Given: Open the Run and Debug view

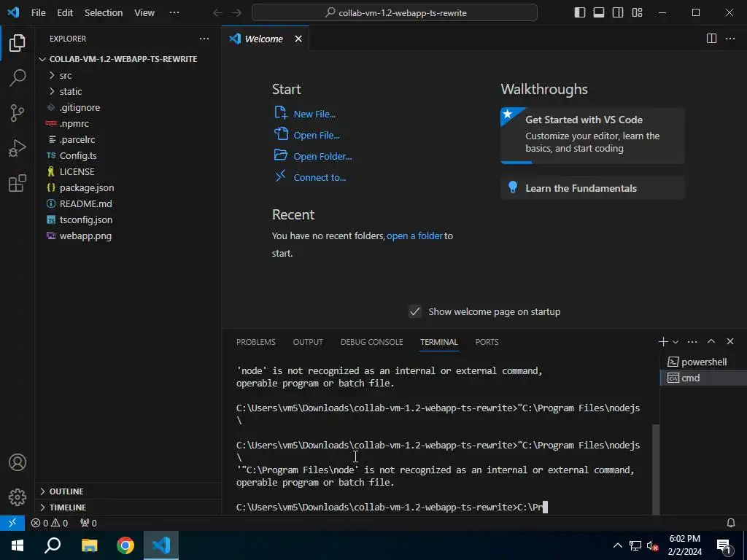Looking at the screenshot, I should coord(18,148).
